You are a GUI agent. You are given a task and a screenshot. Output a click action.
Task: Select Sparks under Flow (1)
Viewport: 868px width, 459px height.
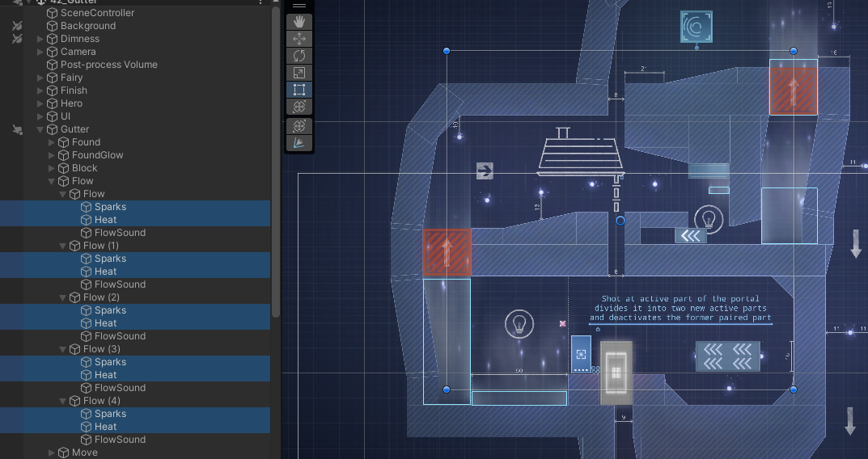pos(110,259)
